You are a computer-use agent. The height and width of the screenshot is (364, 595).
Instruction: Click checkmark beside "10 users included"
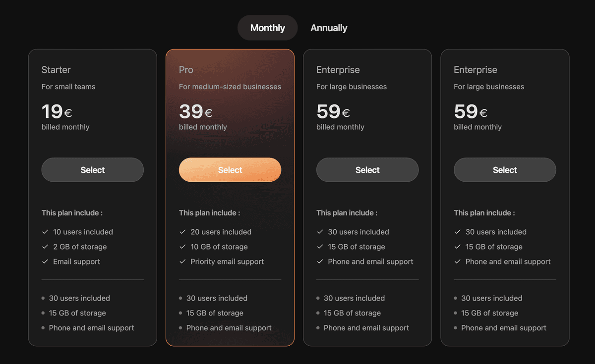(45, 232)
